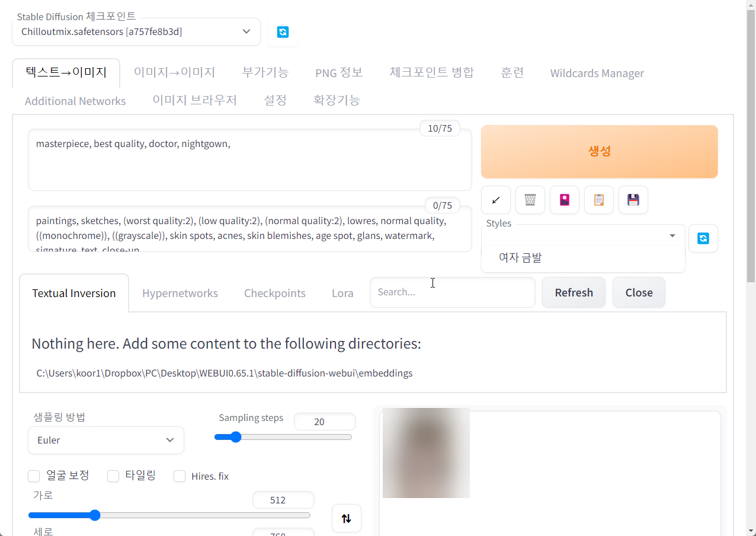Switch to the 이미지→이미지 tab
Image resolution: width=756 pixels, height=536 pixels.
pyautogui.click(x=175, y=71)
